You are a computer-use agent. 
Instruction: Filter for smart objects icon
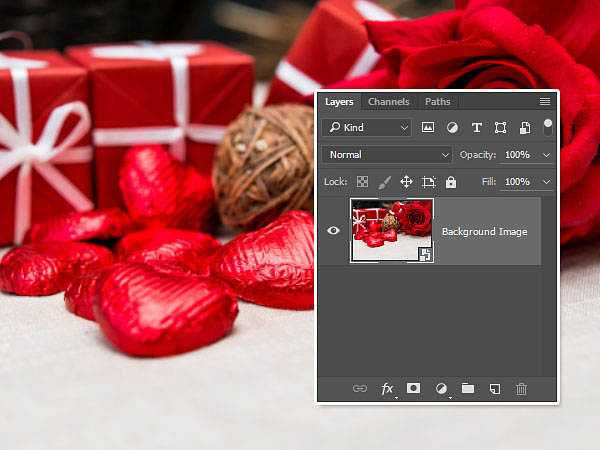tap(522, 128)
